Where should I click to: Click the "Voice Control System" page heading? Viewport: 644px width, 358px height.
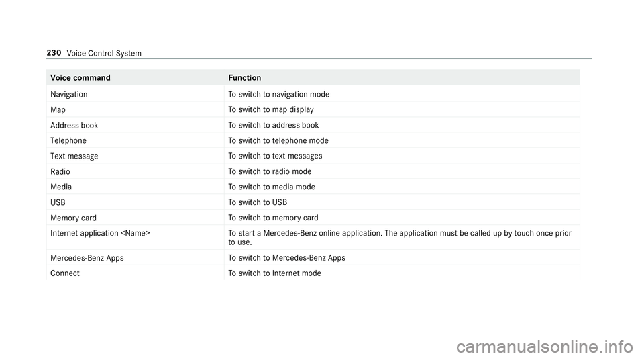click(104, 54)
